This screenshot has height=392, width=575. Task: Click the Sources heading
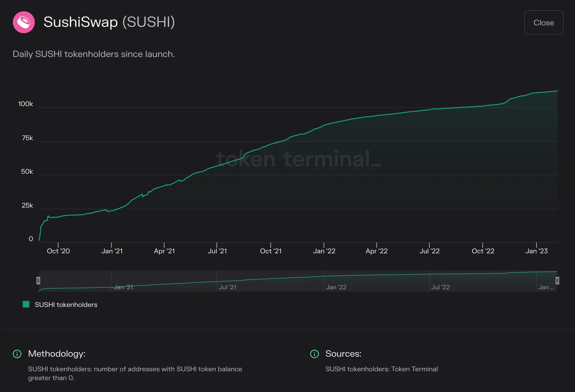coord(343,354)
